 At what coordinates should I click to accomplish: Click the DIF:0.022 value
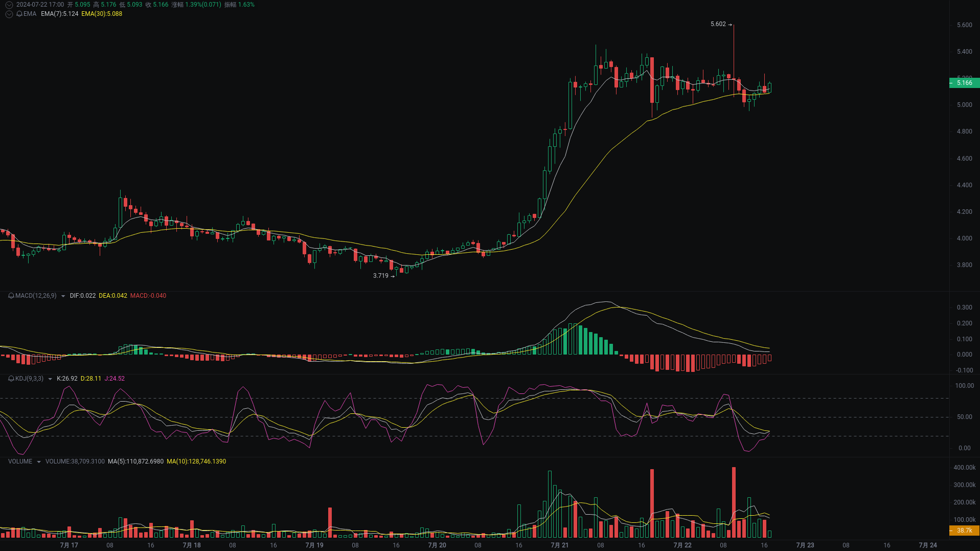tap(83, 296)
